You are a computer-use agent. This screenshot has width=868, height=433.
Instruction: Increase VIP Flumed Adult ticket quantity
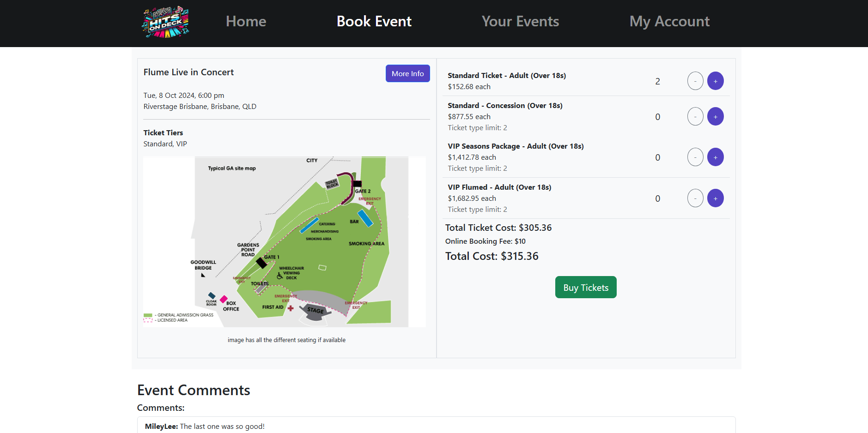(x=715, y=198)
